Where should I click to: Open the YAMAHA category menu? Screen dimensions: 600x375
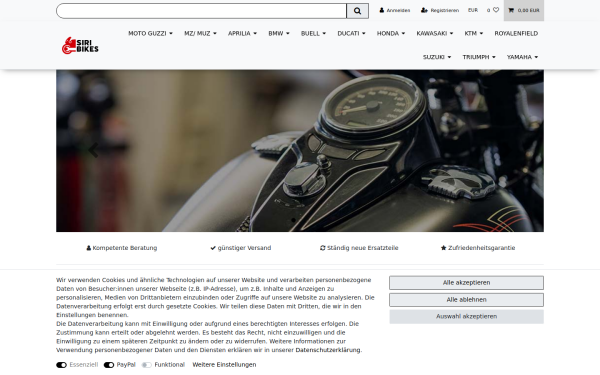(522, 57)
